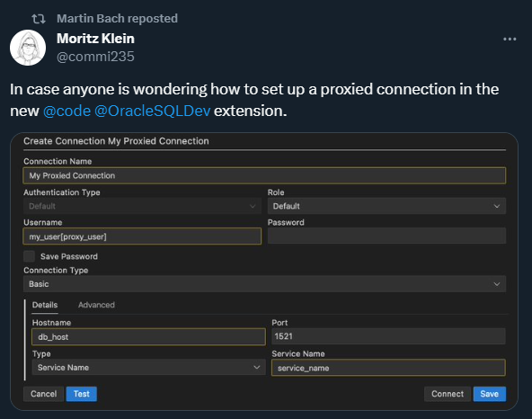Viewport: 532px width, 419px height.
Task: Open the Type Service Name dropdown
Action: [x=148, y=368]
